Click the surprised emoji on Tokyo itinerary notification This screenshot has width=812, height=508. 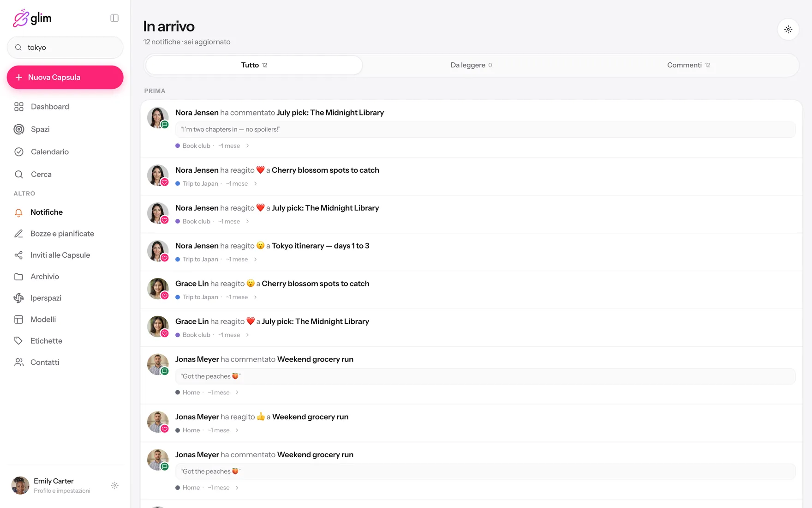[261, 246]
